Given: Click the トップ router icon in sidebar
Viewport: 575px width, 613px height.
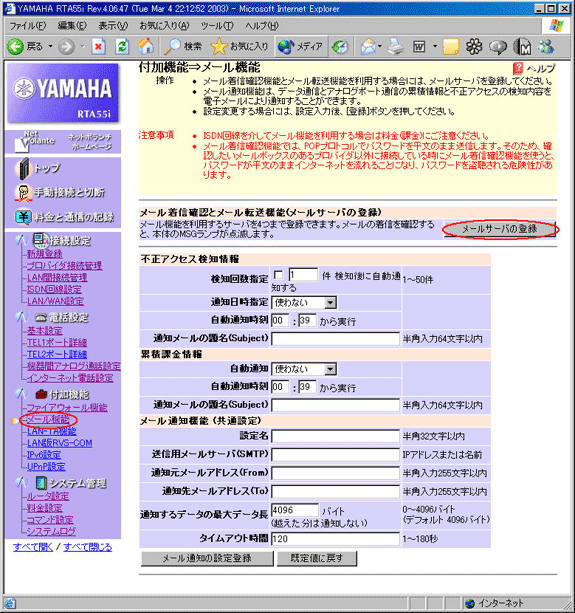Looking at the screenshot, I should pos(24,168).
